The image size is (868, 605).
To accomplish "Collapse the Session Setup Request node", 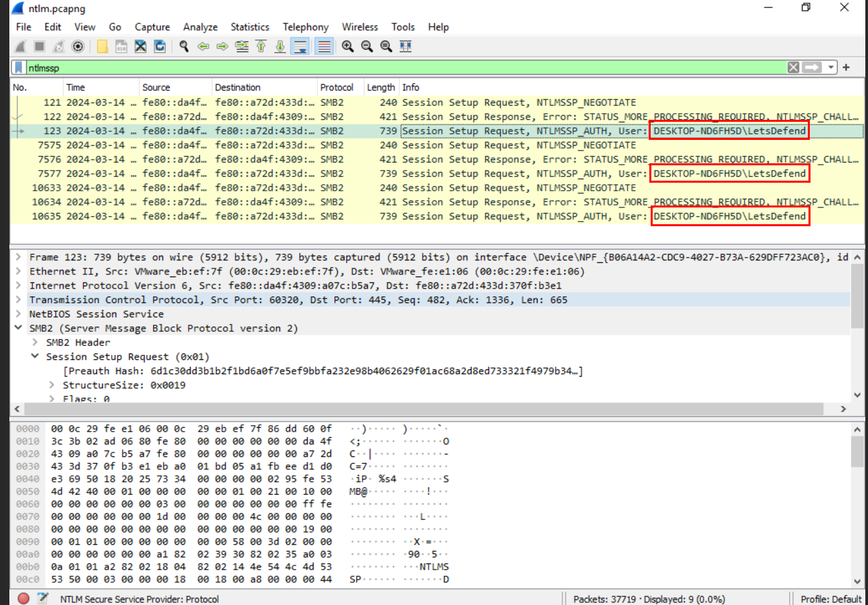I will pyautogui.click(x=35, y=357).
